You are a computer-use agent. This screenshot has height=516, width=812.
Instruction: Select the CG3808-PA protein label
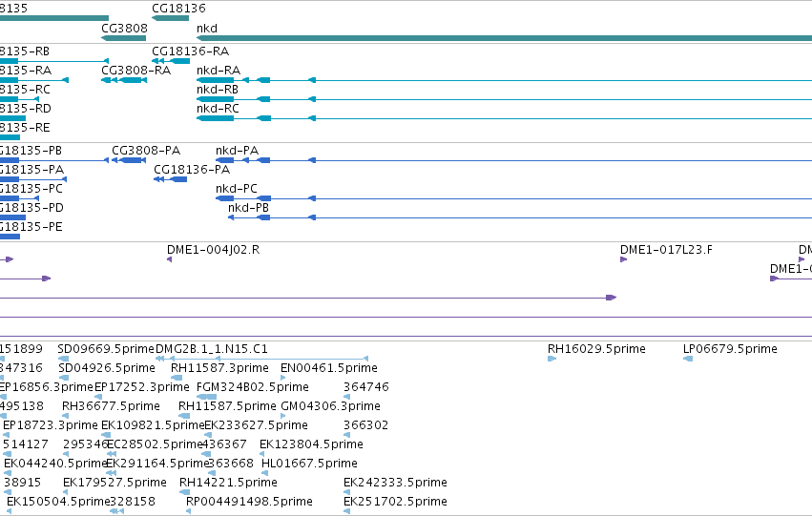[x=146, y=151]
